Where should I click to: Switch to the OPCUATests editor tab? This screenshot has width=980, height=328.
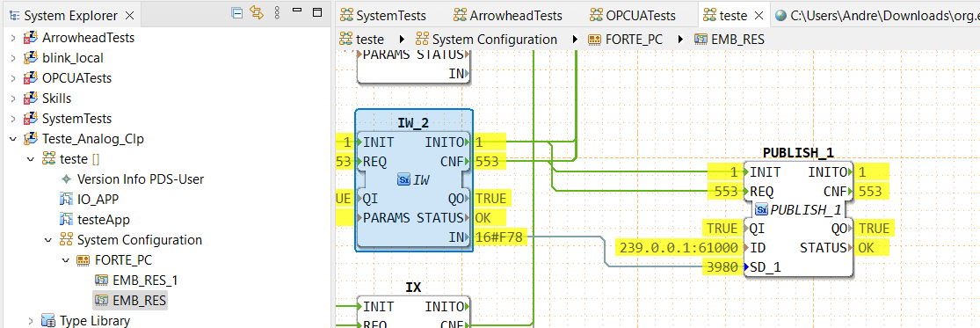coord(633,16)
